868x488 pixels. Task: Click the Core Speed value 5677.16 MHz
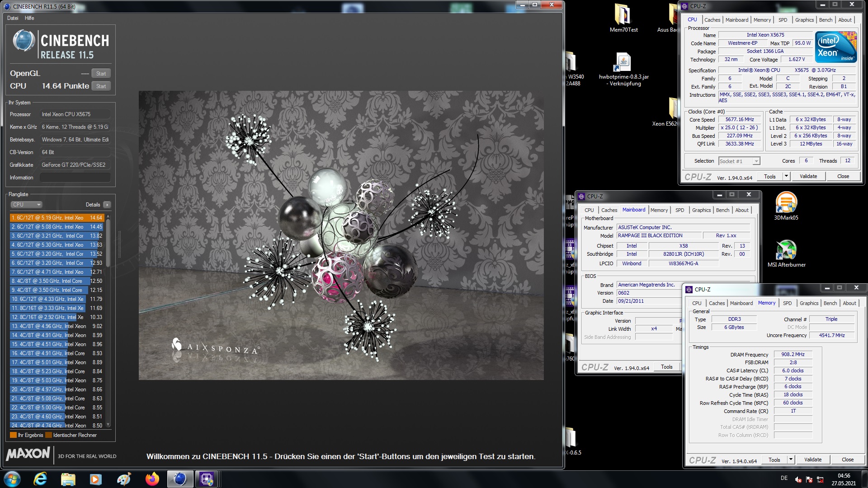click(740, 120)
